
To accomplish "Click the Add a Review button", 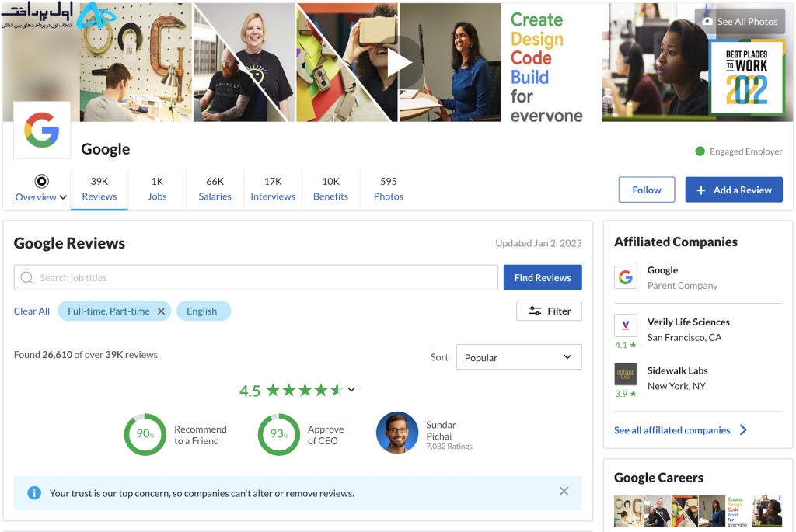I will (734, 190).
